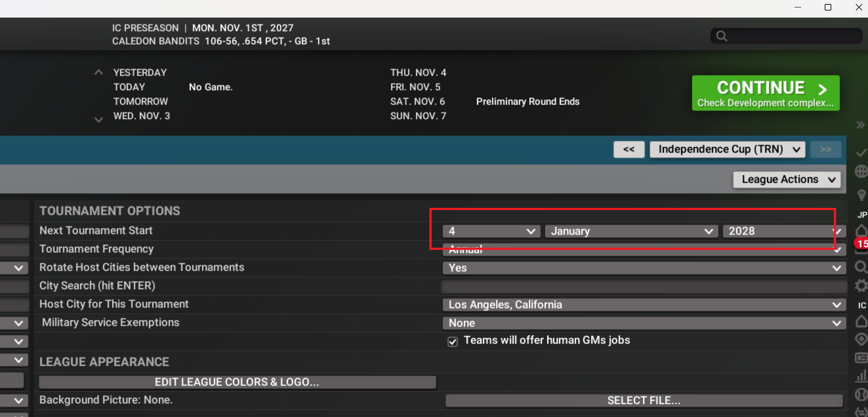
Task: Click the gear settings icon in sidebar
Action: point(861,286)
